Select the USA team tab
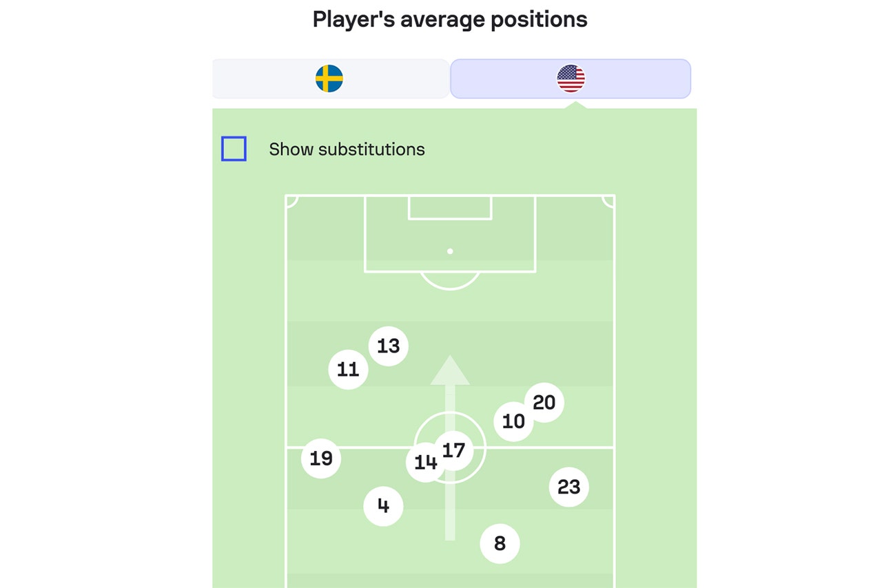Image resolution: width=882 pixels, height=588 pixels. pyautogui.click(x=571, y=78)
